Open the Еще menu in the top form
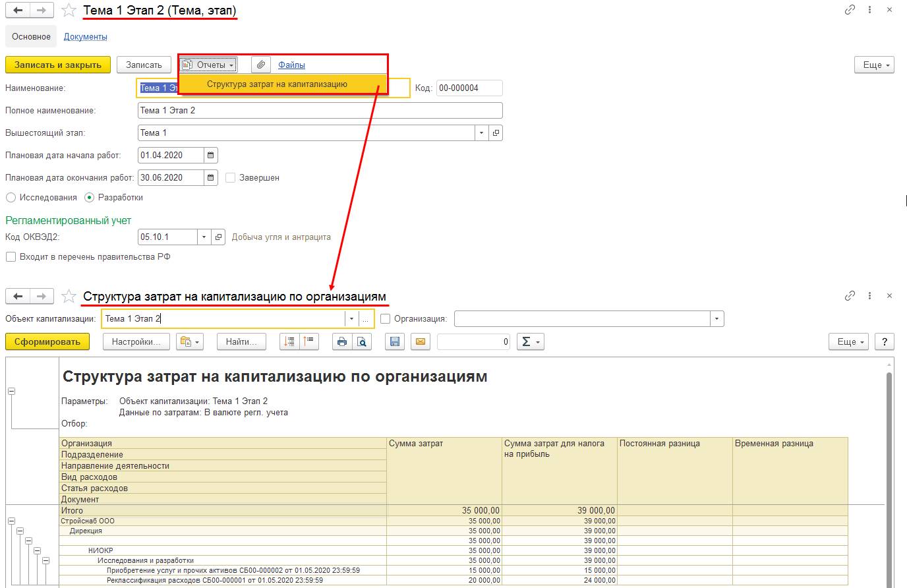 874,65
